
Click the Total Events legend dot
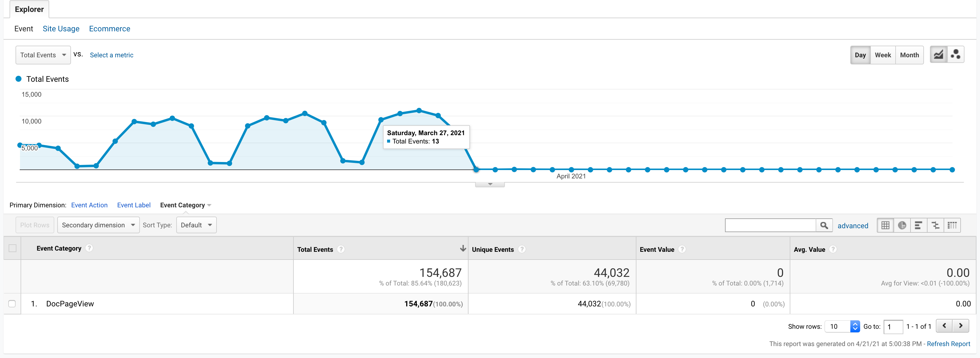[x=18, y=79]
